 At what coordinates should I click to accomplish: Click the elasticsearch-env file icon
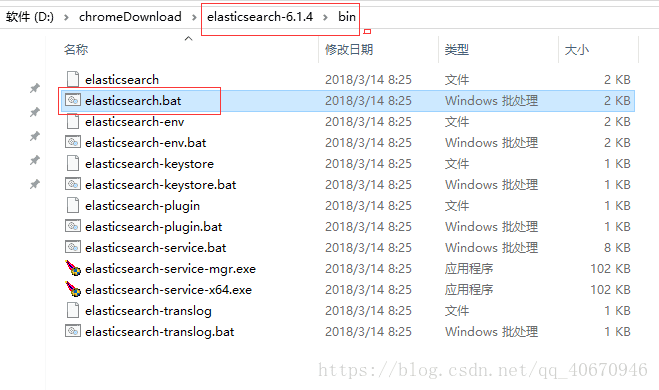click(73, 121)
